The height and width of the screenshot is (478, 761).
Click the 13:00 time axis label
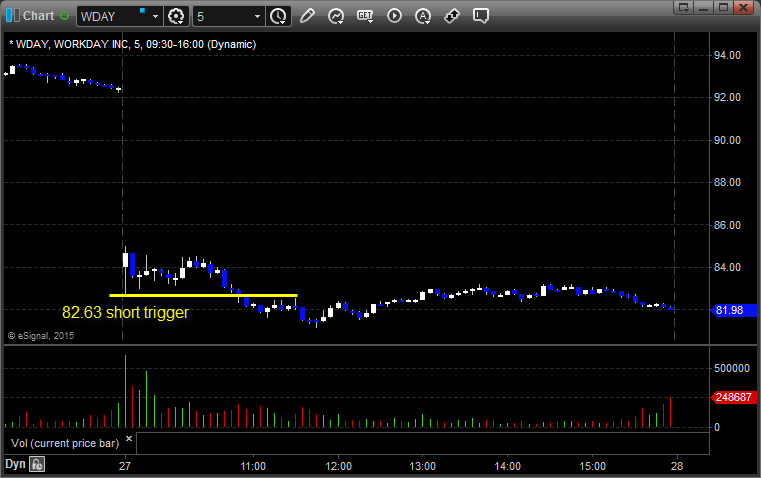coord(422,466)
